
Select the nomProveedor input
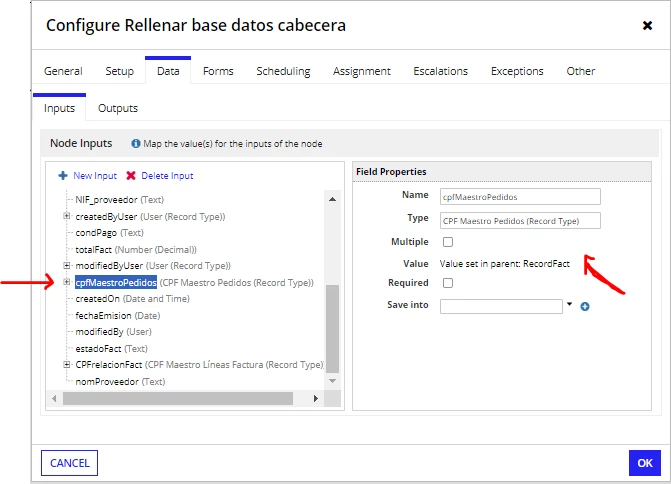[x=120, y=382]
